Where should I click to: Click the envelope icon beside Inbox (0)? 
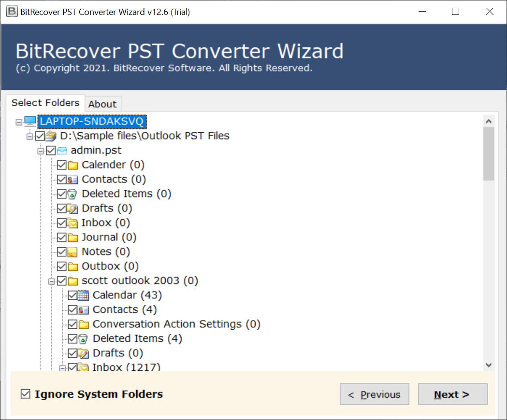(x=73, y=223)
